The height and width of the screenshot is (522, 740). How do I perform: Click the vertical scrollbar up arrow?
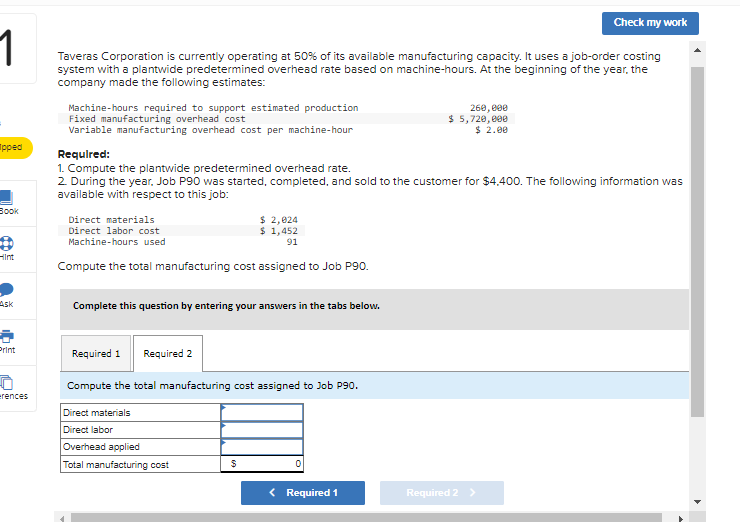click(x=698, y=50)
